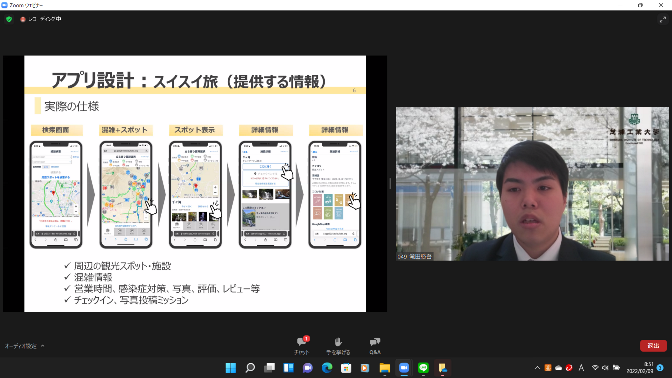
Task: Show hidden system tray icons
Action: 537,368
